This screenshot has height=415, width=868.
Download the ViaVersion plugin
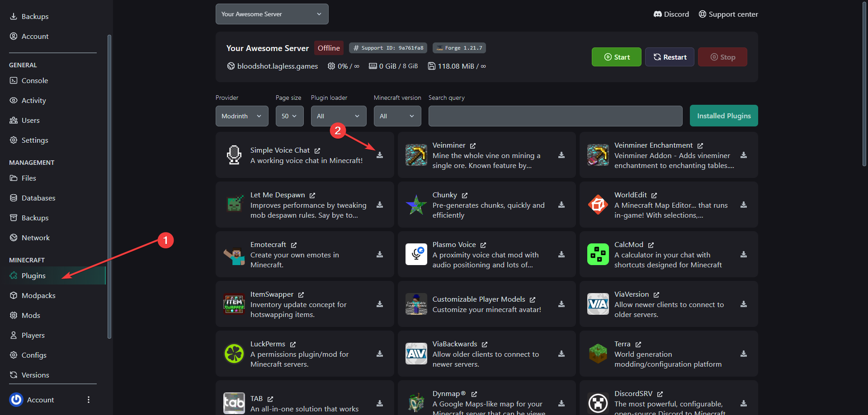[x=743, y=304]
